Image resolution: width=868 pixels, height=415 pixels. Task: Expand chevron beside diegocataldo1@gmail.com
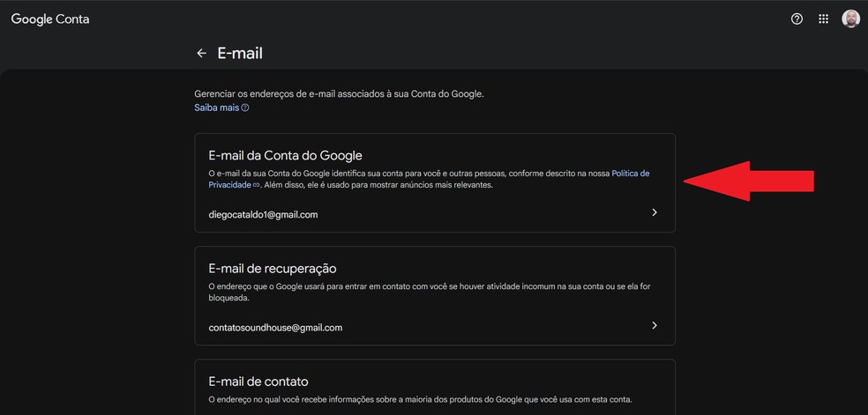pos(655,212)
